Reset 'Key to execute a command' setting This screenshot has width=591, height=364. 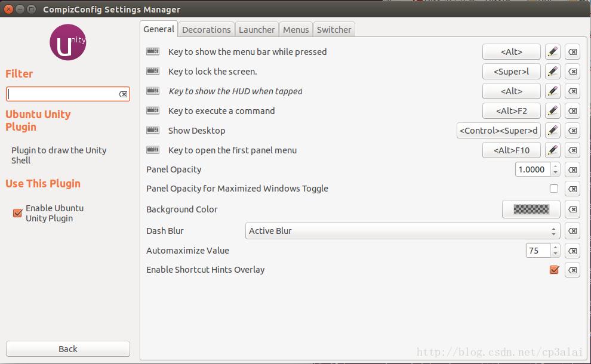pyautogui.click(x=572, y=111)
